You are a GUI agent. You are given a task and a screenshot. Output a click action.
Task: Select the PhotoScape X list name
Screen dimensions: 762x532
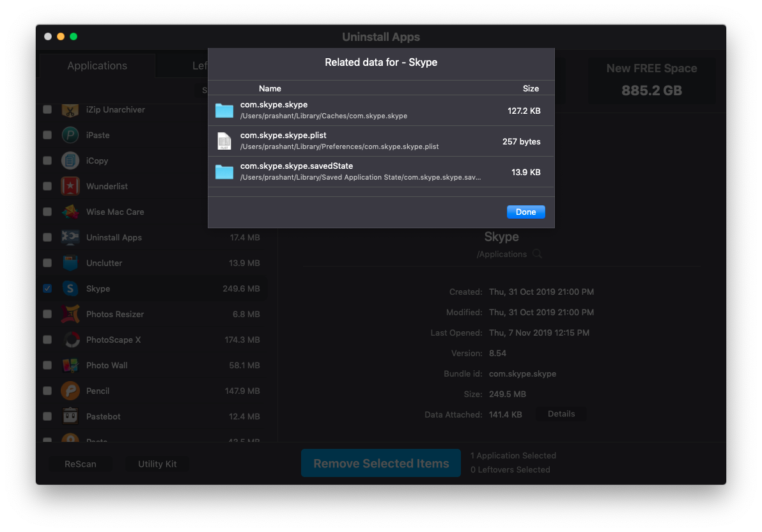pyautogui.click(x=114, y=340)
